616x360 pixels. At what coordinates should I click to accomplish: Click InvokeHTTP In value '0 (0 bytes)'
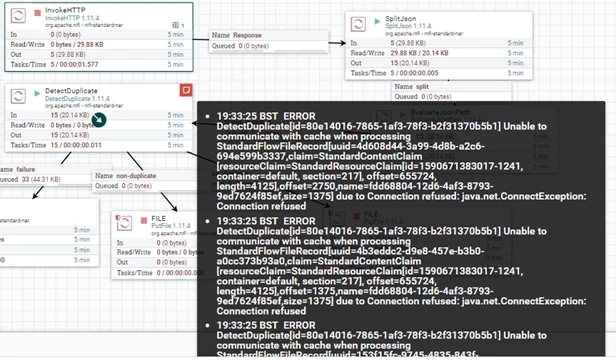click(x=65, y=35)
